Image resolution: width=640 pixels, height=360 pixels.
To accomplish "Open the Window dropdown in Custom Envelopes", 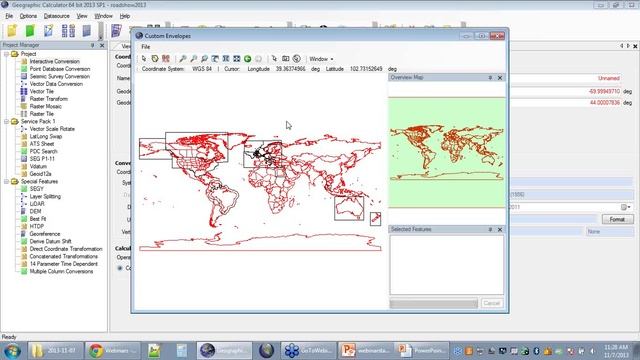I will [x=321, y=59].
